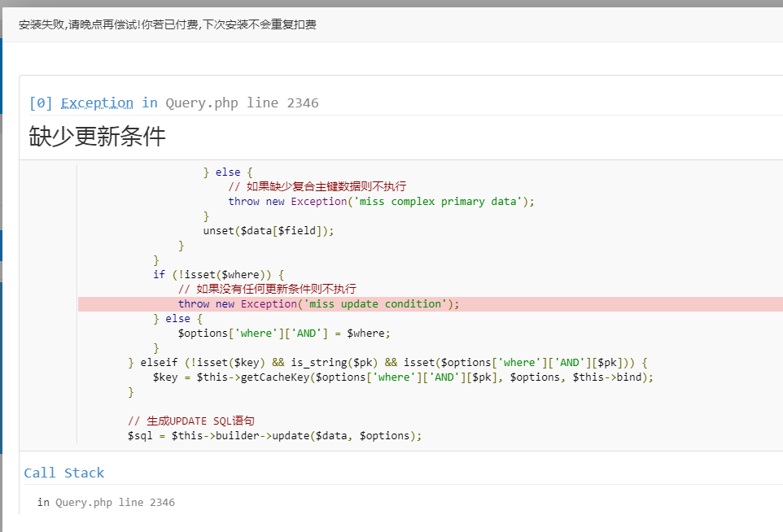The image size is (783, 532).
Task: Click the unset($data[$field]) code line
Action: click(x=268, y=230)
